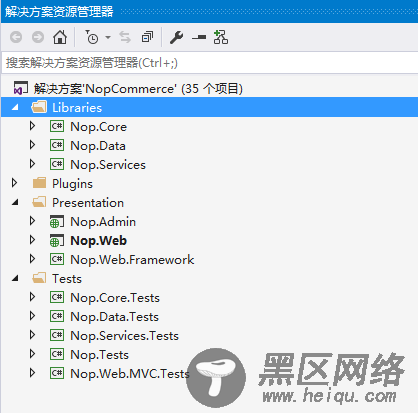Collapse the Libraries folder
This screenshot has width=418, height=413.
click(x=15, y=108)
